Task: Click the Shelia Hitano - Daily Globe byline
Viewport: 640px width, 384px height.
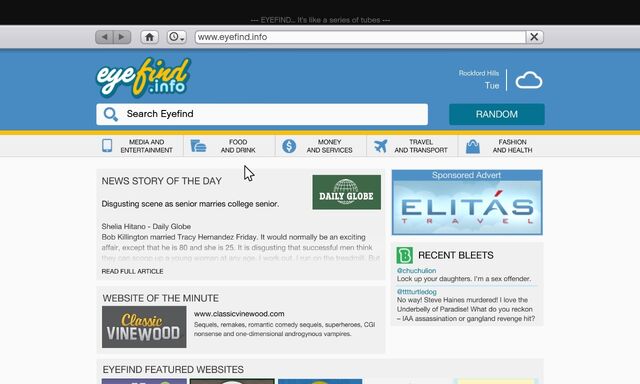Action: click(x=146, y=226)
